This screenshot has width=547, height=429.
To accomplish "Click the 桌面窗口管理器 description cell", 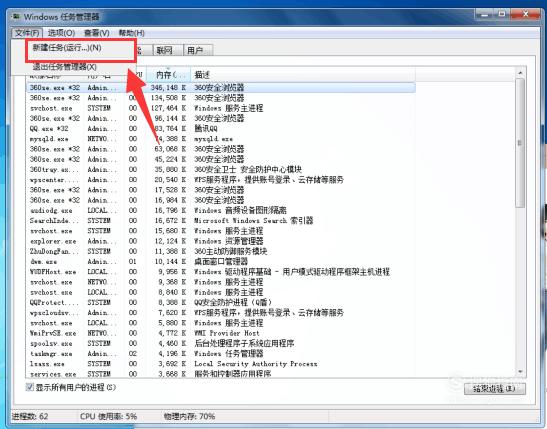I will [x=221, y=261].
